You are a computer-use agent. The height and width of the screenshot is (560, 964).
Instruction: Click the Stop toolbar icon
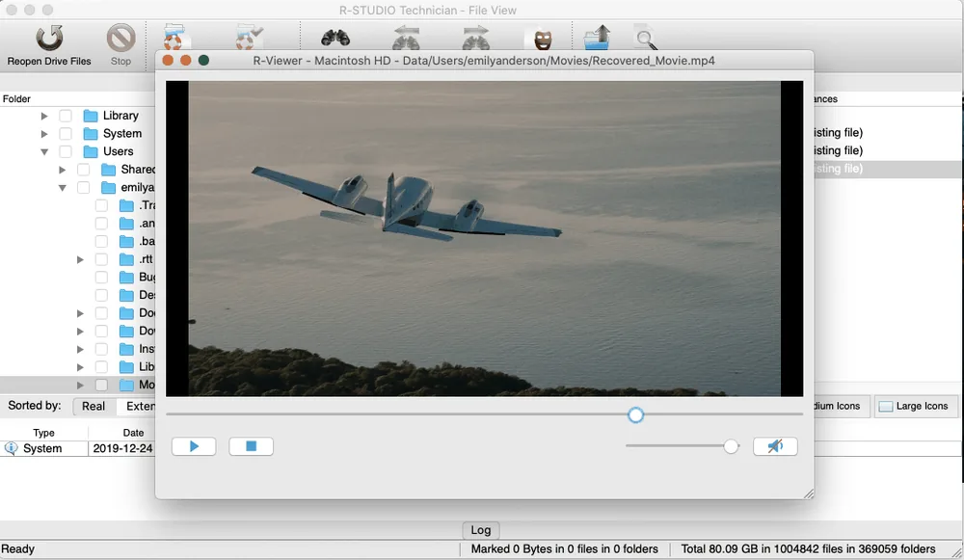(x=120, y=39)
